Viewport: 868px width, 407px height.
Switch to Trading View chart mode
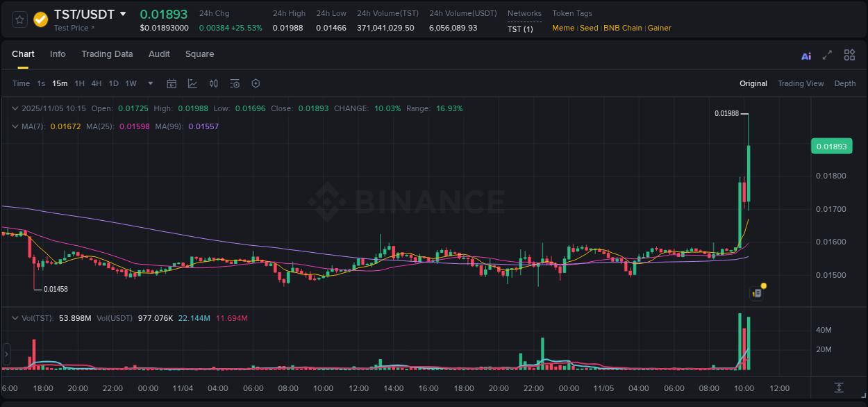[x=801, y=83]
